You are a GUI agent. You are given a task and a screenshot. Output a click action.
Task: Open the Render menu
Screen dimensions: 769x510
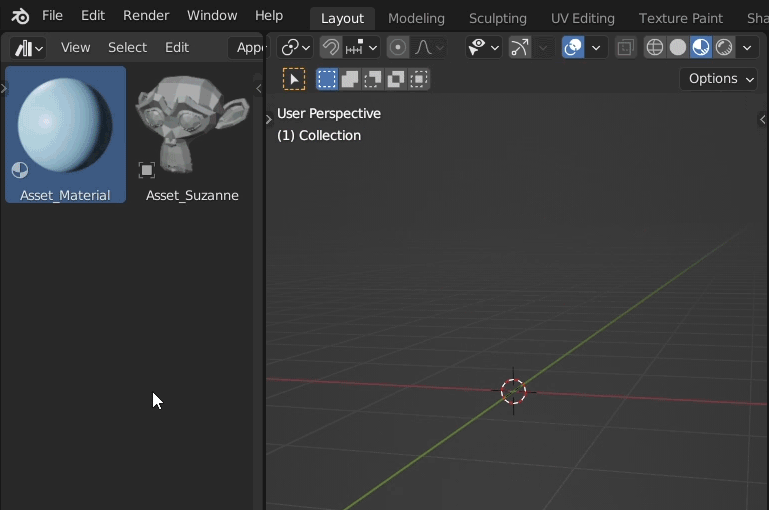click(146, 16)
